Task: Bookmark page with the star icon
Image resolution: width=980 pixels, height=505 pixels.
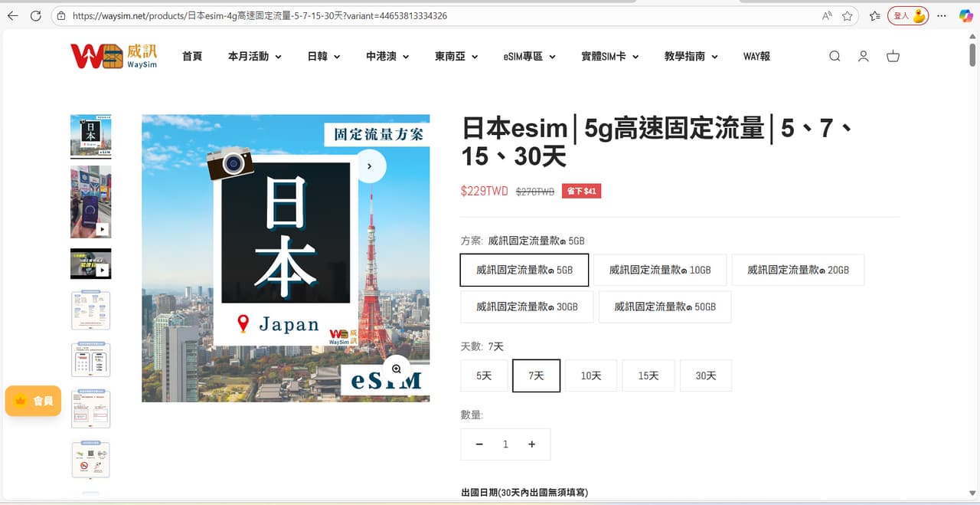Action: [x=848, y=15]
